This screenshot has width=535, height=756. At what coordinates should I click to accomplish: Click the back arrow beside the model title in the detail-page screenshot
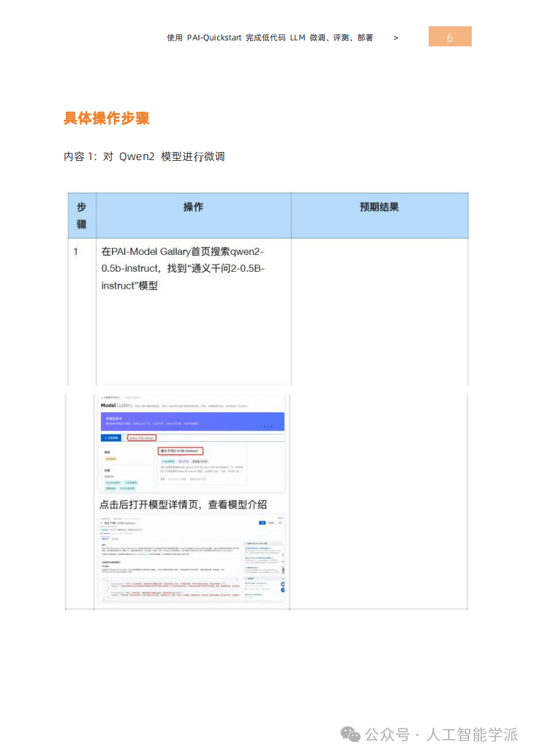(102, 523)
